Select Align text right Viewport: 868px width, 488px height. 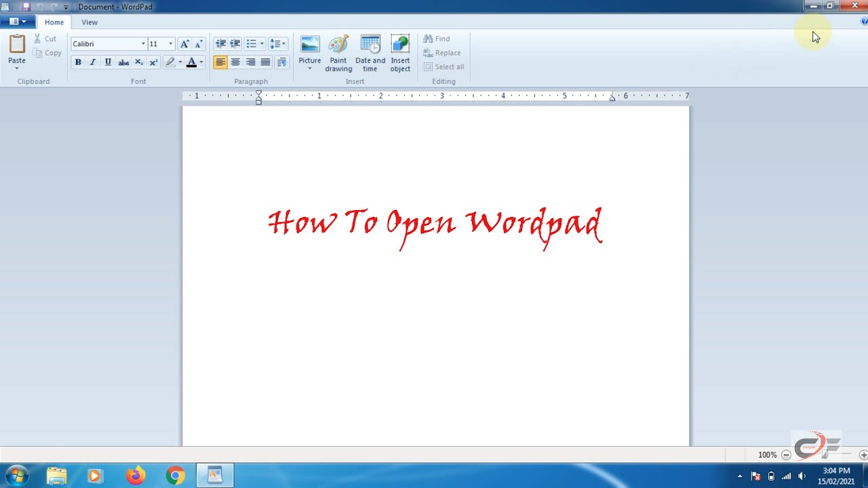(x=250, y=62)
